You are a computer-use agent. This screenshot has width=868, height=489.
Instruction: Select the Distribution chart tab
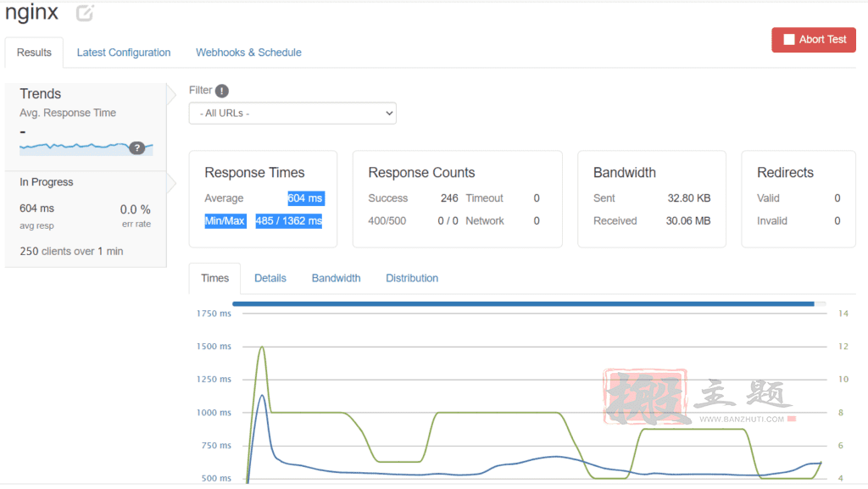(412, 278)
